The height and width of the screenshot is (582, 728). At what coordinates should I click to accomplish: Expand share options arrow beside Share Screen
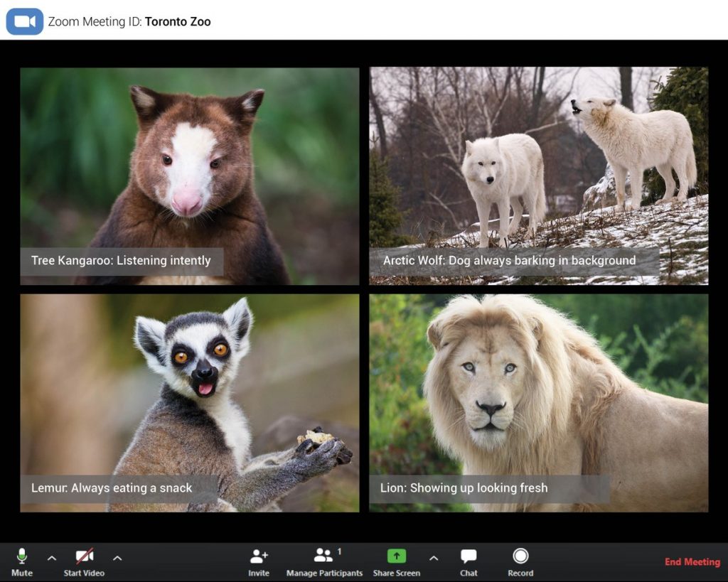[434, 558]
